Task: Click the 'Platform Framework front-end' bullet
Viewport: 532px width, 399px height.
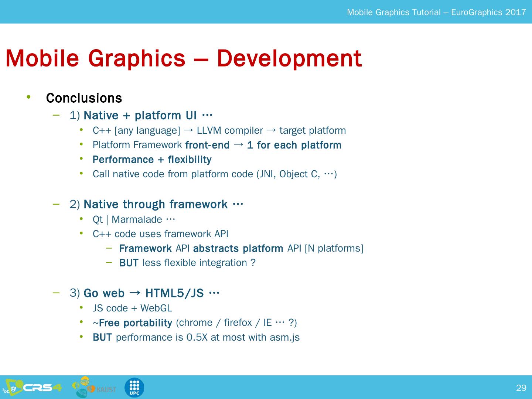Action: pyautogui.click(x=217, y=145)
